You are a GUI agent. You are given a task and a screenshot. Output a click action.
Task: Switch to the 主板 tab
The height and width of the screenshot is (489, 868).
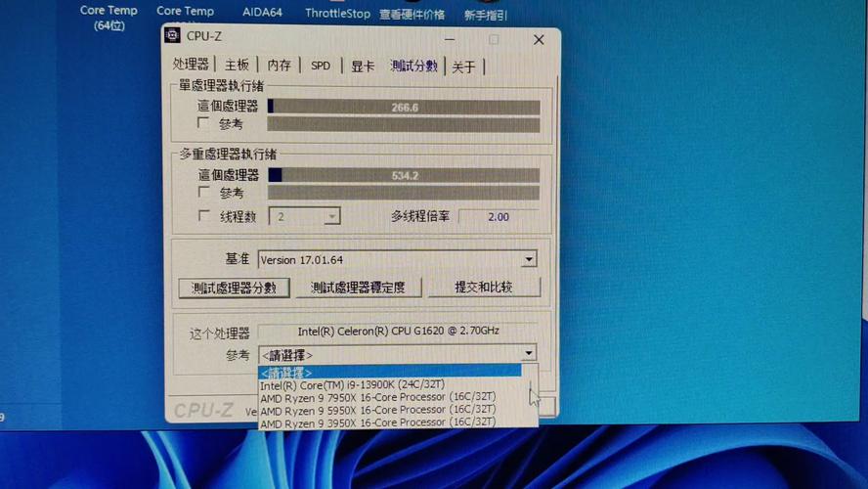[x=237, y=65]
